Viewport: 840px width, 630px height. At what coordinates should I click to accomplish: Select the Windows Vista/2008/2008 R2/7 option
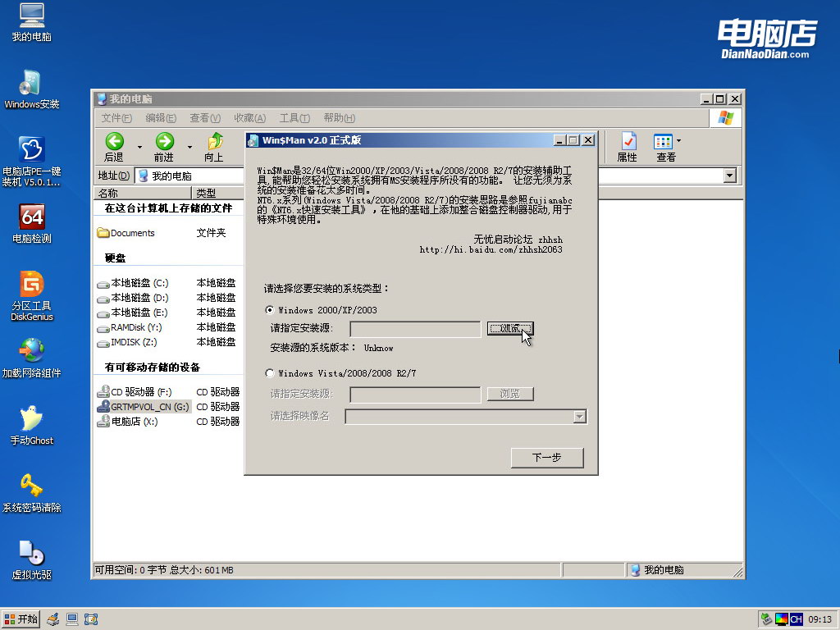[269, 373]
